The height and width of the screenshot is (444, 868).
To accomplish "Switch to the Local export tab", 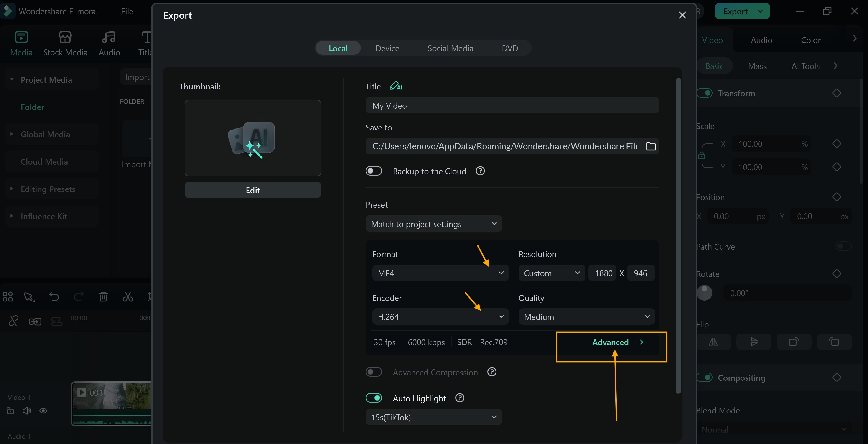I will (338, 48).
